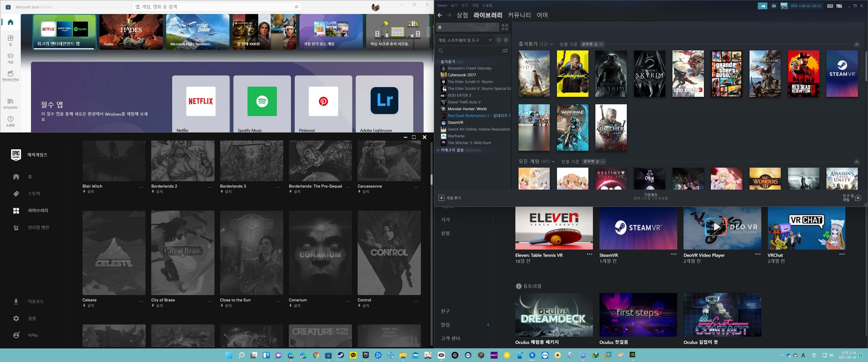Open Steam inbox envelope icon
Viewport: 868px width, 362px height.
pos(774,6)
